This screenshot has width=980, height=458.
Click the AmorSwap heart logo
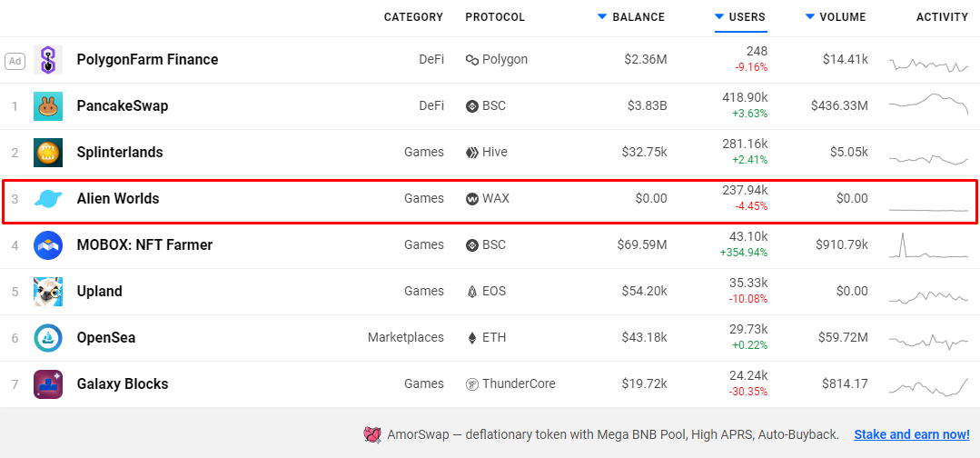coord(371,435)
